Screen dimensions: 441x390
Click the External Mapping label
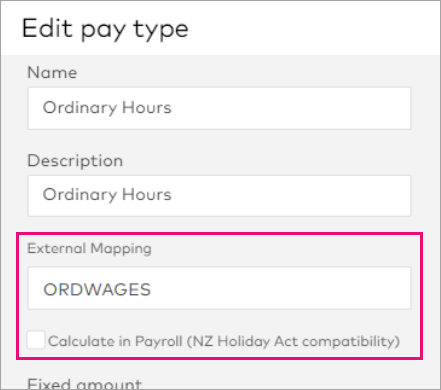point(89,248)
